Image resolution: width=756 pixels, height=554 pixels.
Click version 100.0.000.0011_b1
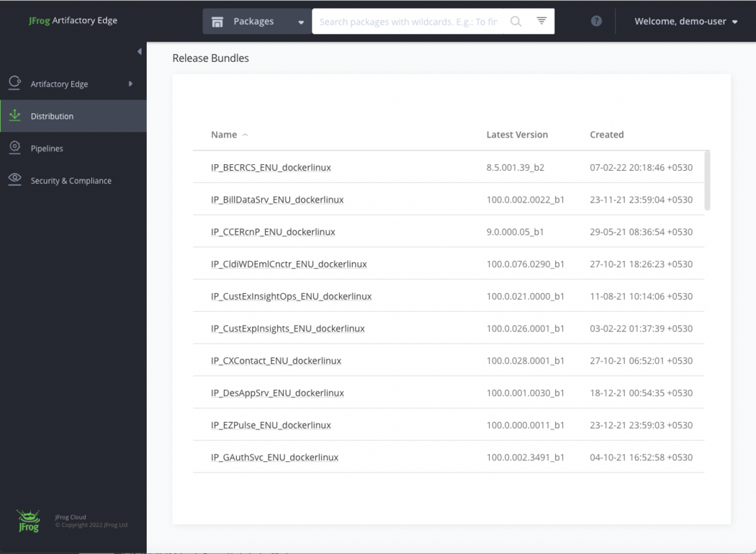pyautogui.click(x=525, y=425)
